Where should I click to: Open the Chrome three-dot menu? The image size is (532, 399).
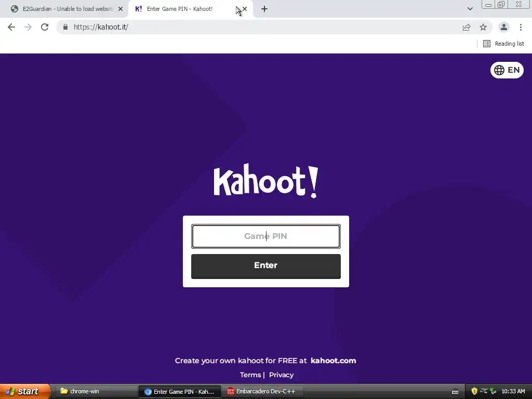tap(521, 27)
